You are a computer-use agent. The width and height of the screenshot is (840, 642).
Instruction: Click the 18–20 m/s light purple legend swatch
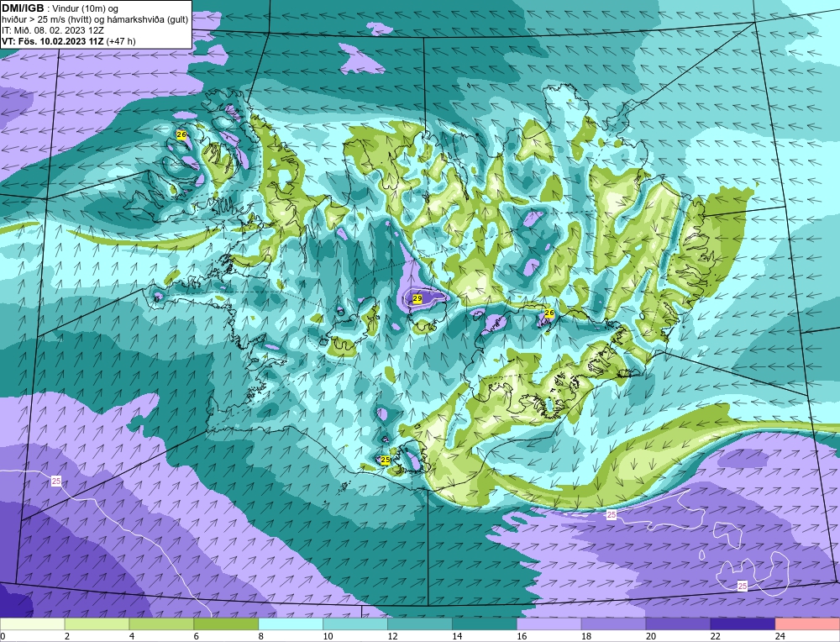tap(613, 624)
